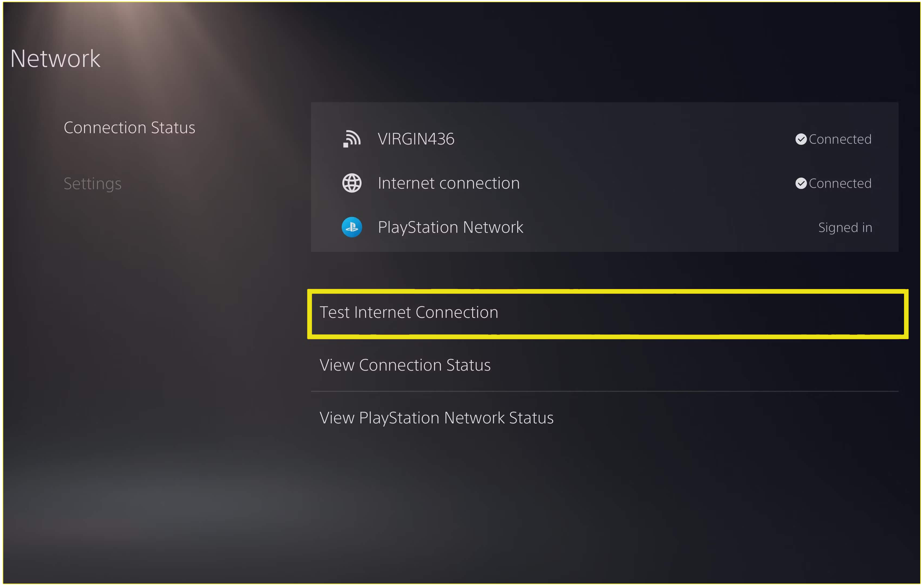This screenshot has height=586, width=924.
Task: Switch to the Settings sidebar item
Action: [x=92, y=184]
